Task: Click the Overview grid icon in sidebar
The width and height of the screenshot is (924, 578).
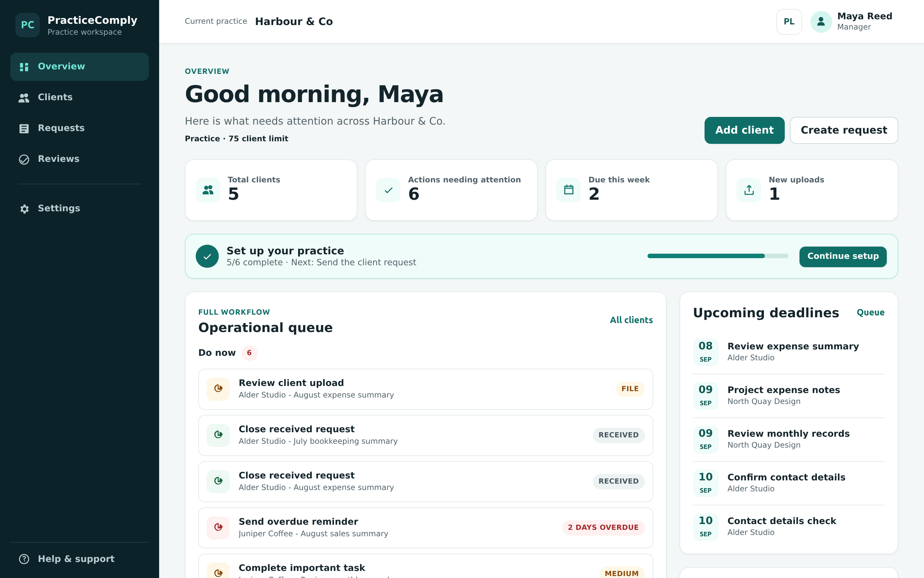Action: pyautogui.click(x=24, y=67)
